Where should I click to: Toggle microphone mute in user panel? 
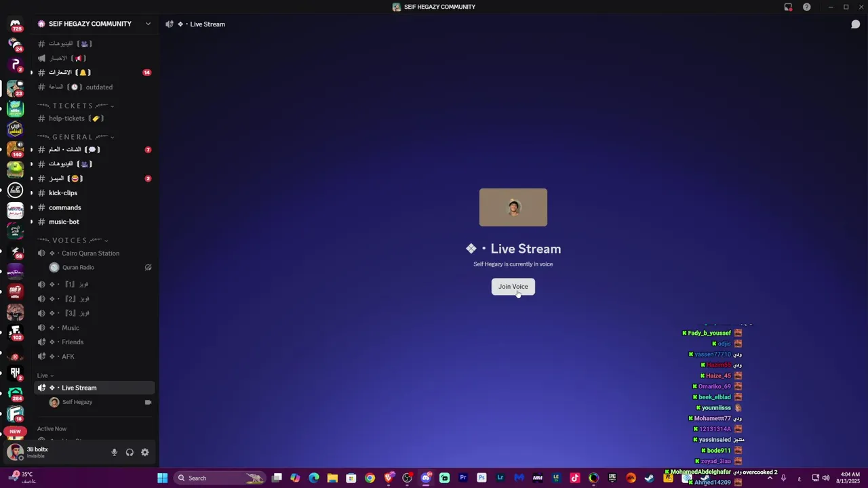114,453
